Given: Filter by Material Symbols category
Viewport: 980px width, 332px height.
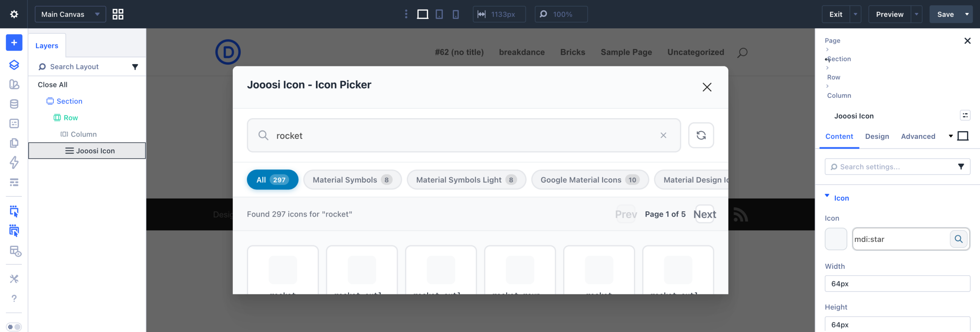Looking at the screenshot, I should tap(352, 180).
